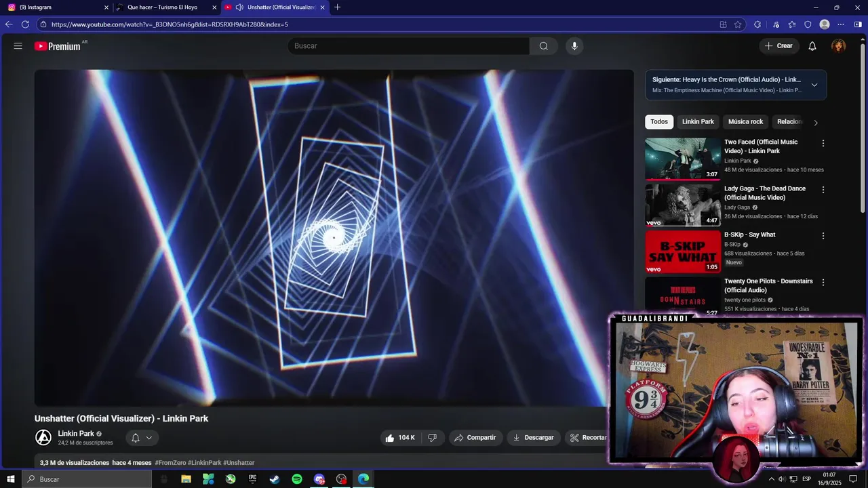Image resolution: width=868 pixels, height=488 pixels.
Task: Open Spotify from the taskbar
Action: 297,479
